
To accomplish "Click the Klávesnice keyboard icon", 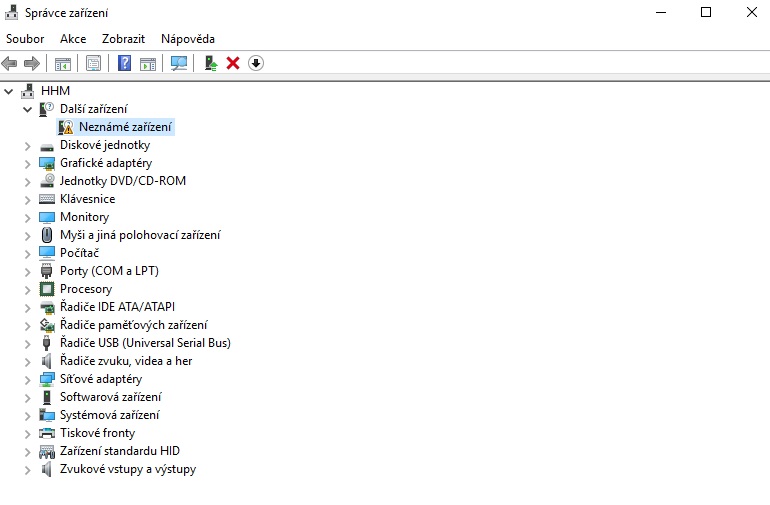I will 47,199.
